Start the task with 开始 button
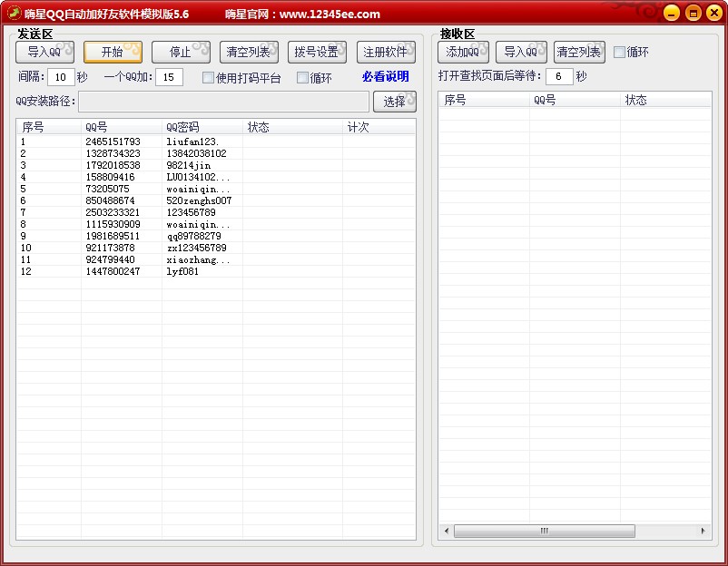The height and width of the screenshot is (566, 728). point(113,52)
